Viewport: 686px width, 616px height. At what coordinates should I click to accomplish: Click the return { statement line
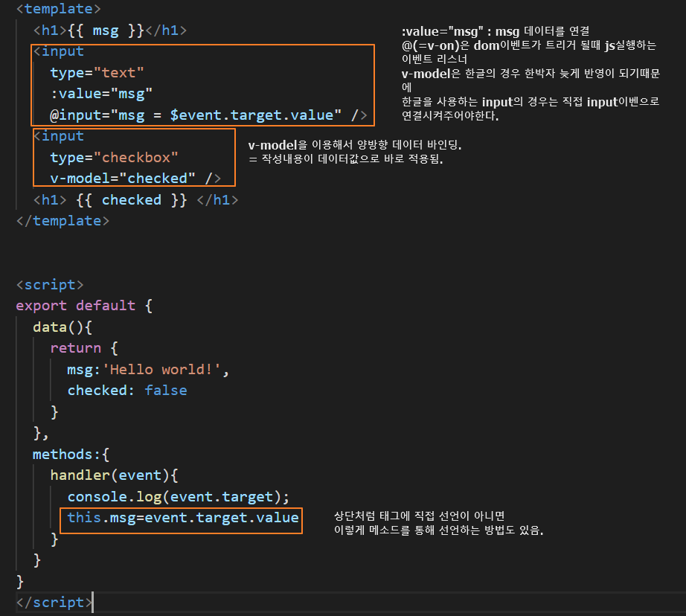click(84, 348)
